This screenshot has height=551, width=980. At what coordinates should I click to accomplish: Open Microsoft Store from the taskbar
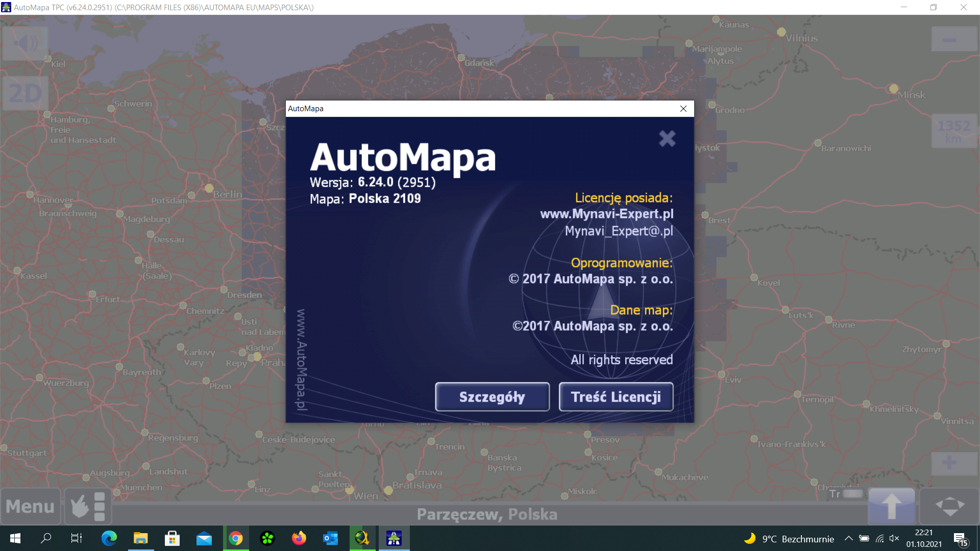pyautogui.click(x=172, y=538)
